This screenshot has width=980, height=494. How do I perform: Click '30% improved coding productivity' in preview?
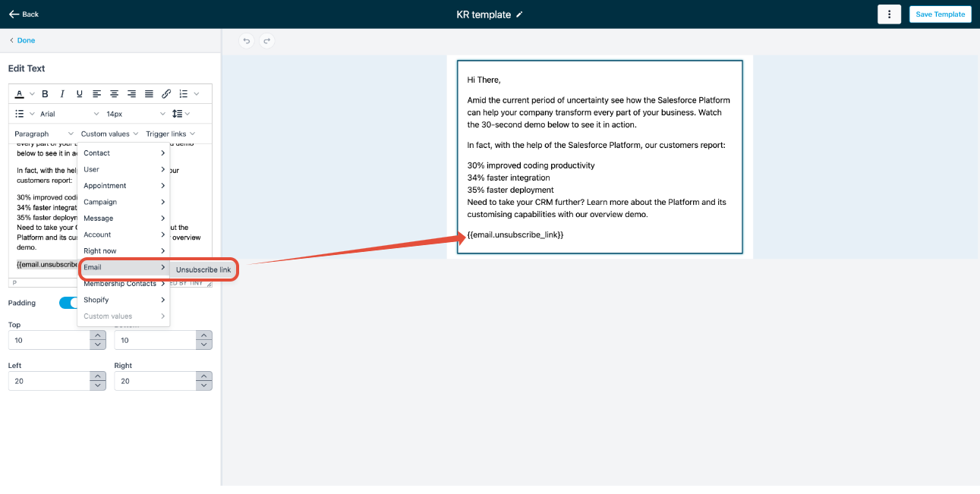[531, 165]
